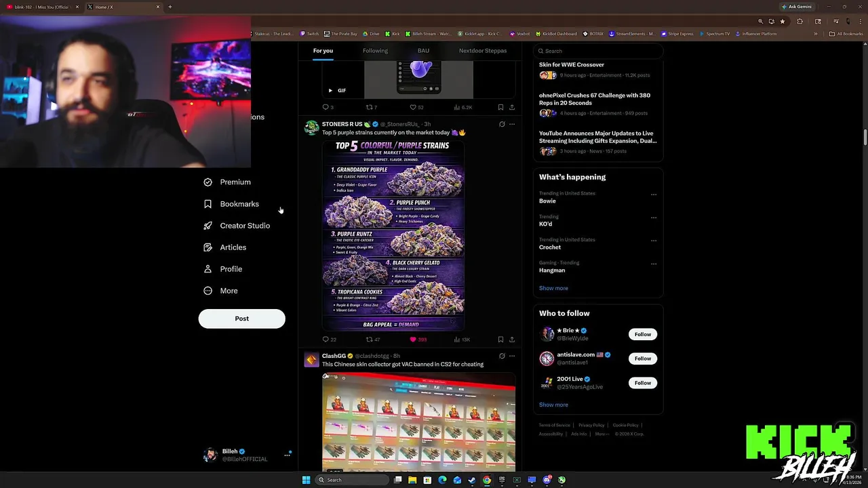Click the Grok icon on ClashGG post

click(502, 356)
